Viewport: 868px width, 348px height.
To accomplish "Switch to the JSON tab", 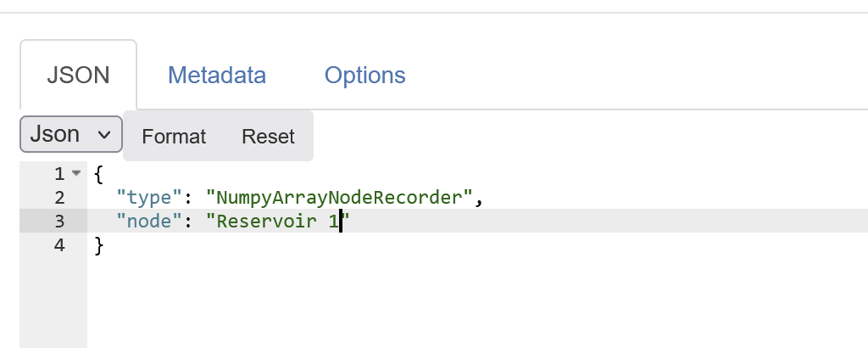I will tap(78, 75).
